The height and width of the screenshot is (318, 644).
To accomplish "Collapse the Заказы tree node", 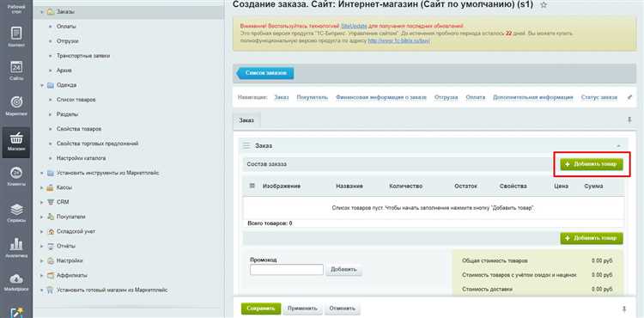I will (41, 12).
